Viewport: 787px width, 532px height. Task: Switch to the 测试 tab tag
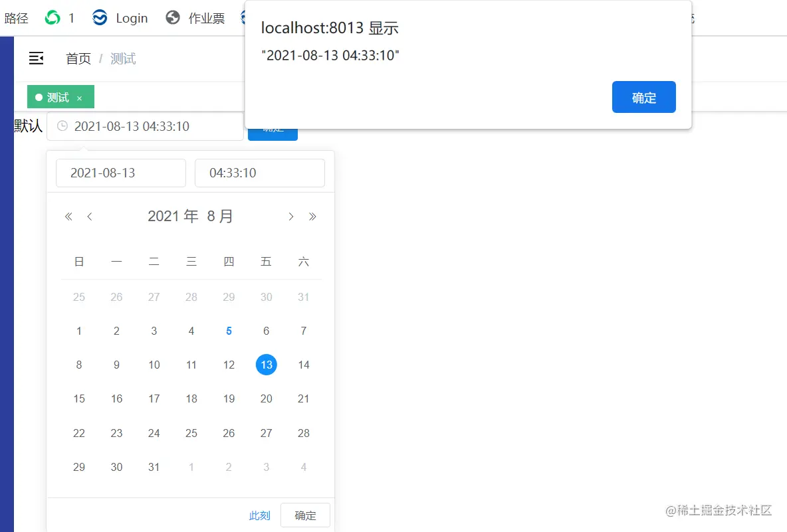56,97
